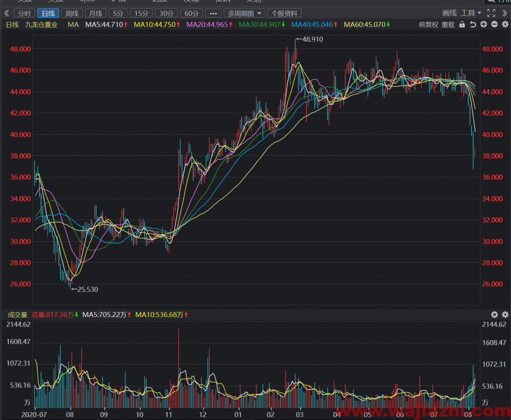
Task: Click right axis price 38.000
Action: [493, 156]
